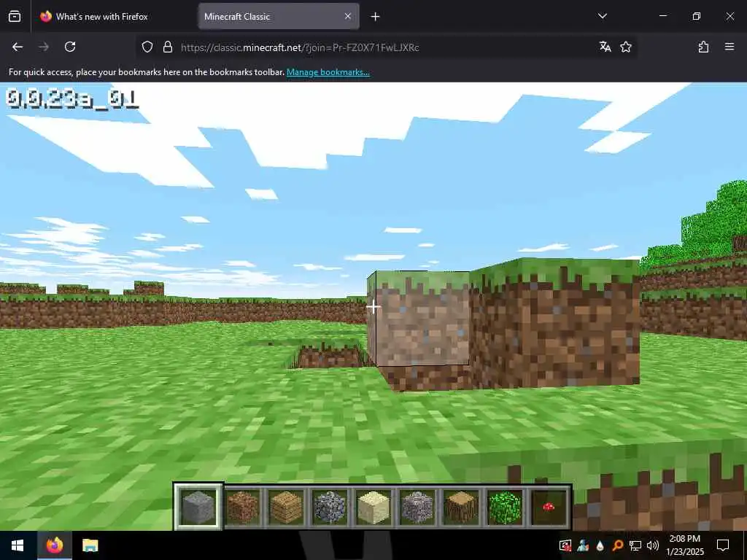Select the wooden planks block
Image resolution: width=747 pixels, height=560 pixels.
(x=286, y=507)
